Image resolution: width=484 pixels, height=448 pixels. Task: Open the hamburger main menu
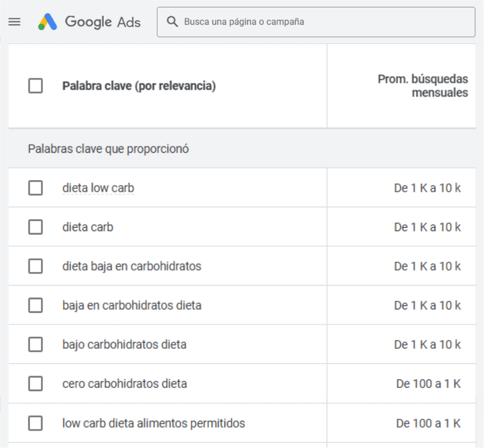coord(15,22)
